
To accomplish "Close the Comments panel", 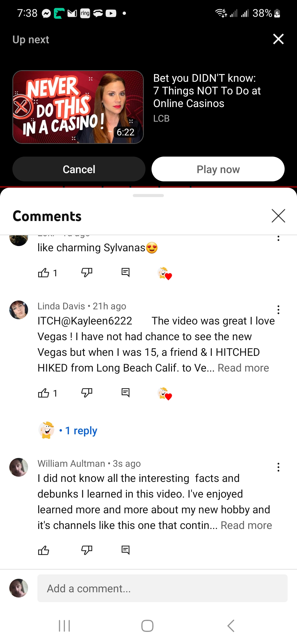I will click(x=278, y=216).
